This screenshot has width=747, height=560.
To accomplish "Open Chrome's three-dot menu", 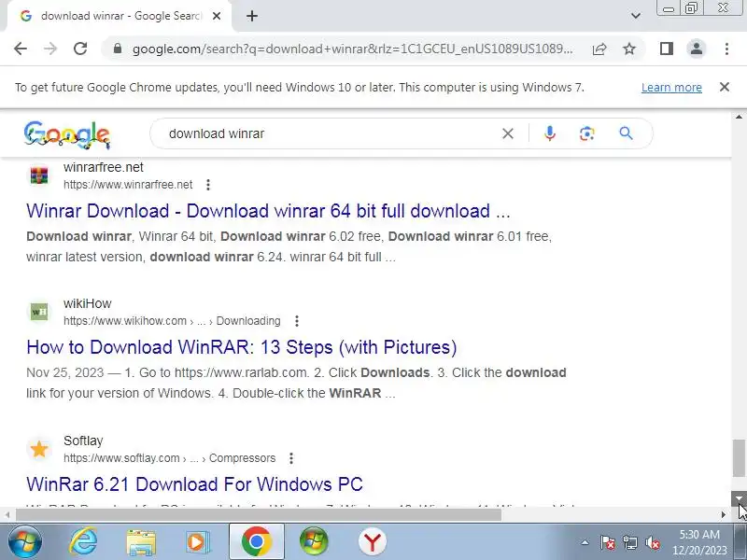I will pos(726,49).
